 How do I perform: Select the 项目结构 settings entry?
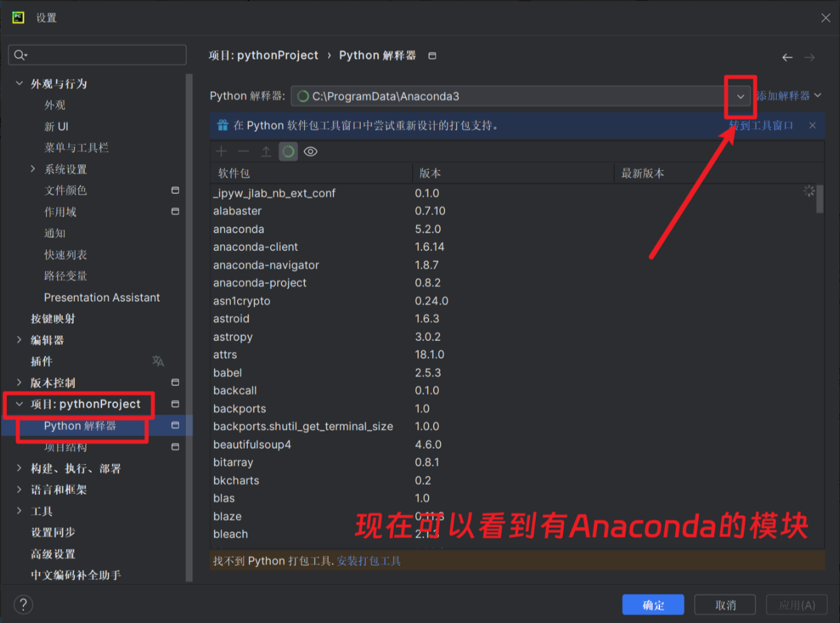pos(67,447)
